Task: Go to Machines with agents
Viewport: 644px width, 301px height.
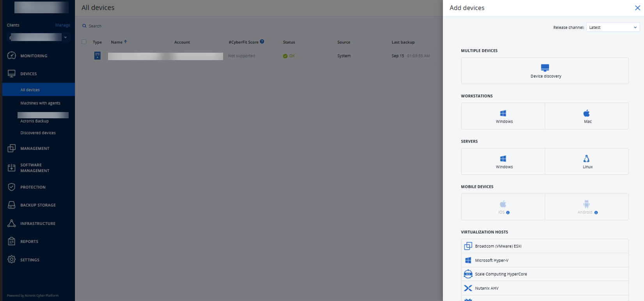Action: [40, 103]
